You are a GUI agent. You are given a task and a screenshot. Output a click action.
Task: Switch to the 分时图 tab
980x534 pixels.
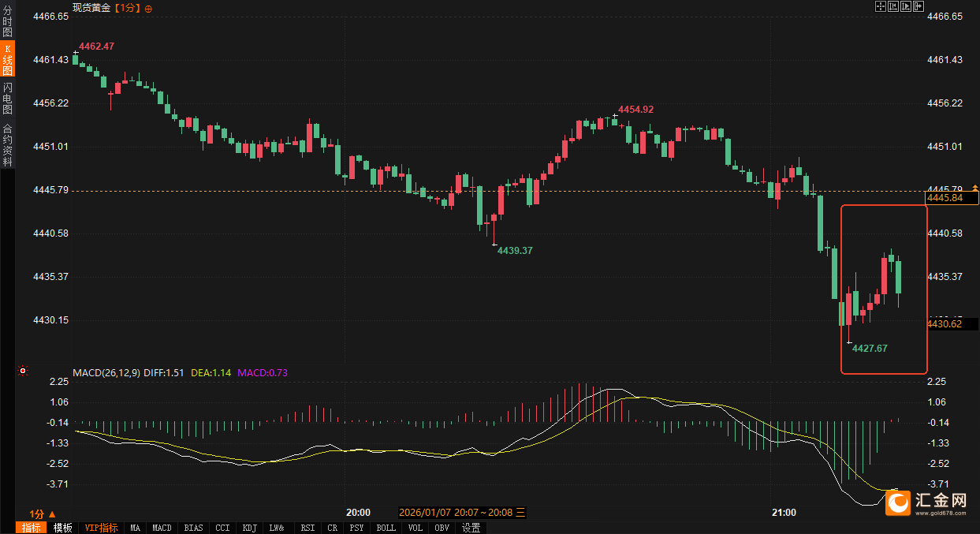(7, 22)
